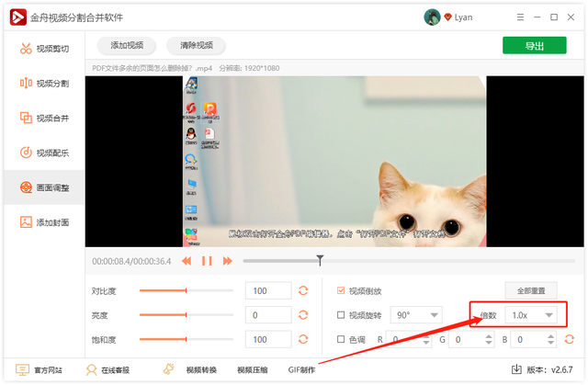Click the R value spinner arrows
This screenshot has width=588, height=385.
click(x=426, y=339)
